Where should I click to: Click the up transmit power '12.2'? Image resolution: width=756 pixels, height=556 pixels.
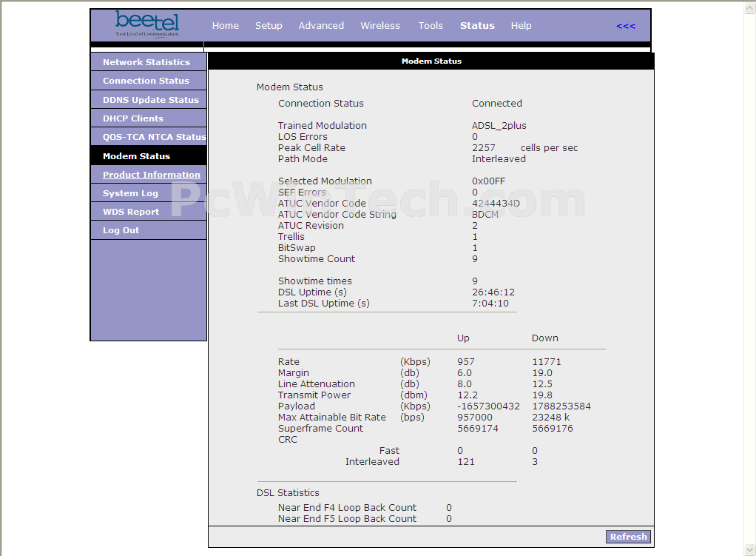point(468,395)
